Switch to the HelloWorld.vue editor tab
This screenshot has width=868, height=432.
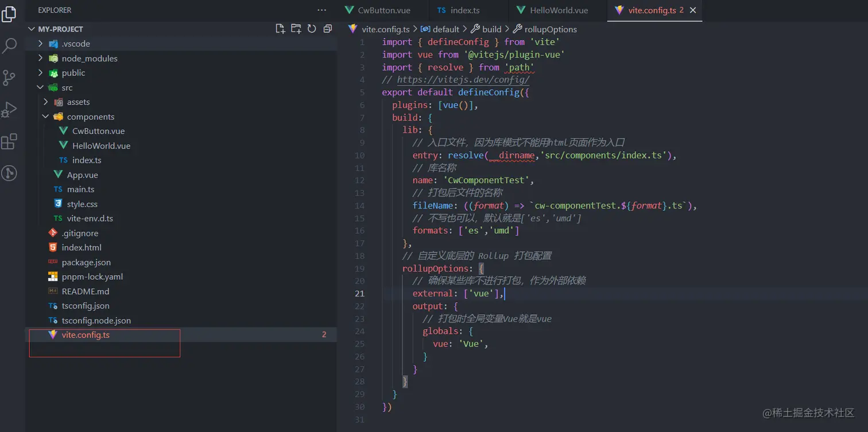[557, 10]
